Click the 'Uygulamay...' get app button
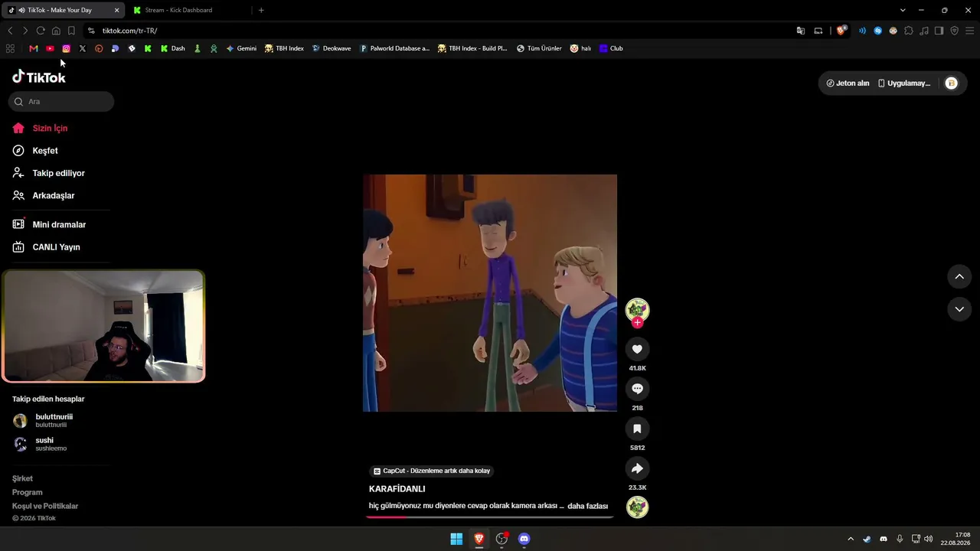Viewport: 980px width, 551px height. (904, 83)
